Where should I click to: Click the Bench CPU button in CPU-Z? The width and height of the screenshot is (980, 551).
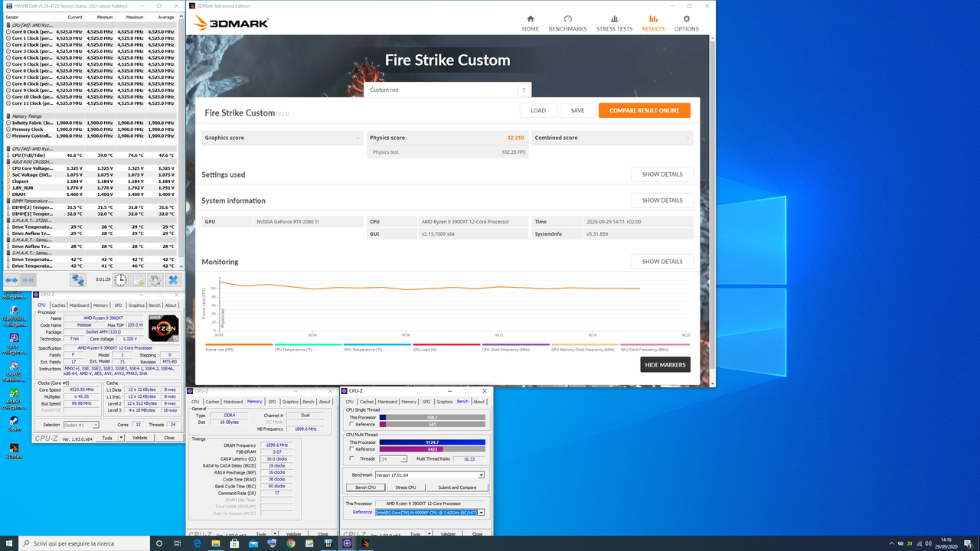pos(366,487)
